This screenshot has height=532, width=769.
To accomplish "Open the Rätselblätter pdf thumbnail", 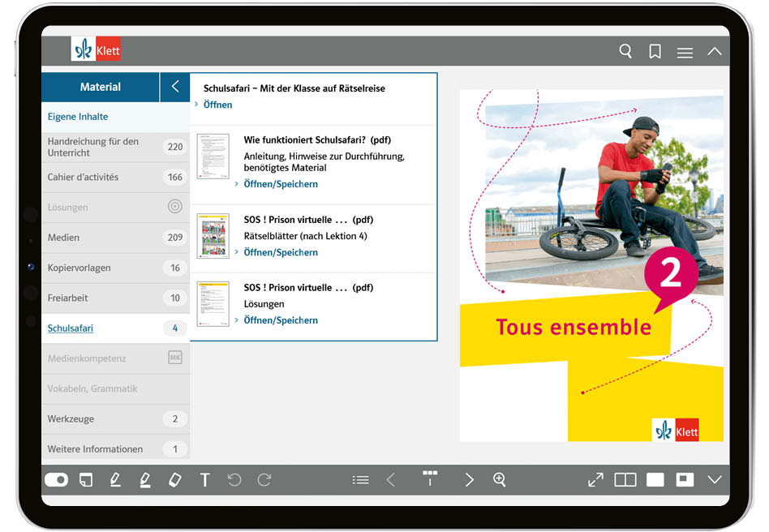I will pyautogui.click(x=213, y=236).
